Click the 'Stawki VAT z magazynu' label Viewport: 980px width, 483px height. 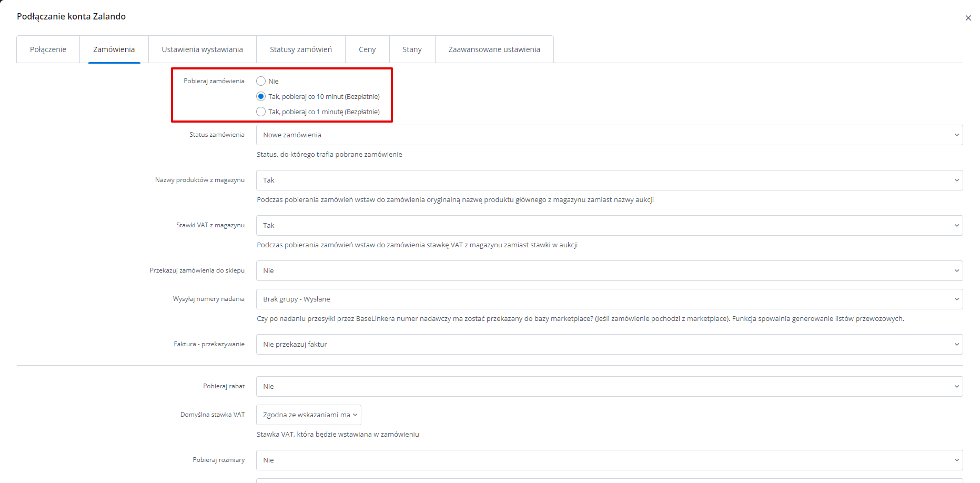(210, 225)
